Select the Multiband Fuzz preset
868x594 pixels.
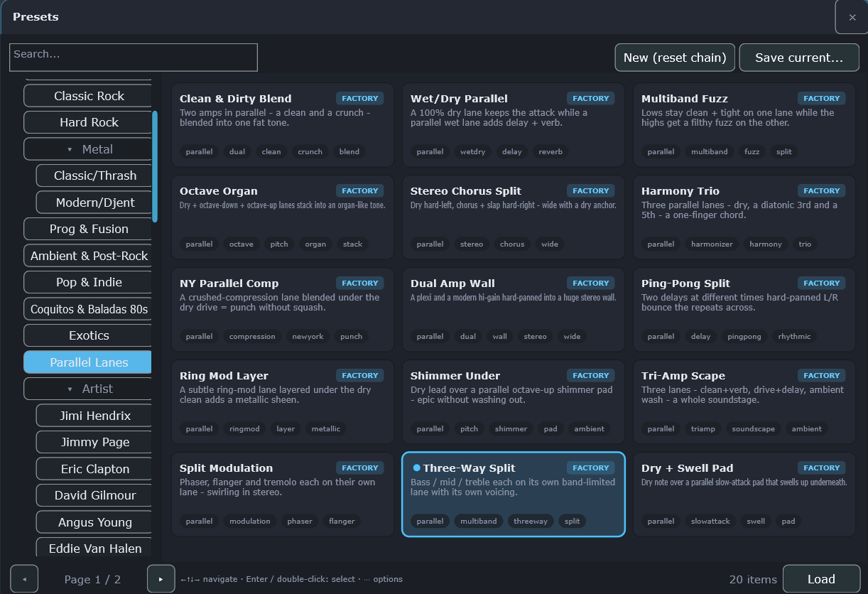point(744,125)
